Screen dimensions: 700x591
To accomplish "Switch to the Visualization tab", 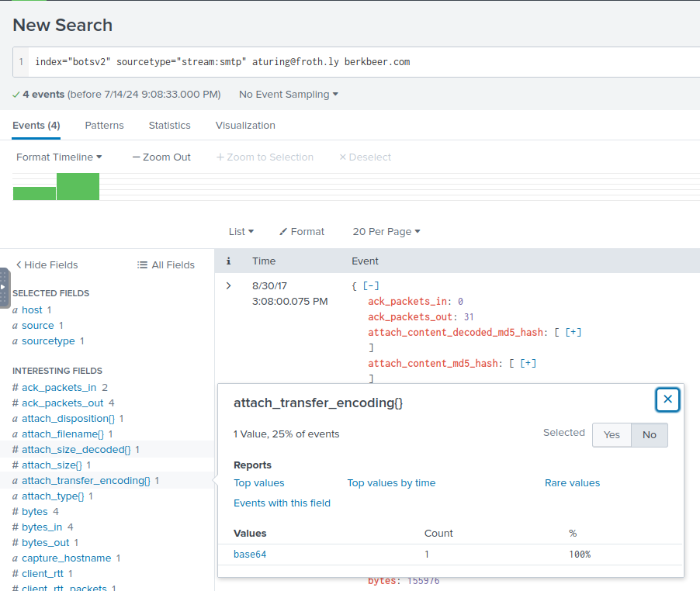I will pos(245,126).
